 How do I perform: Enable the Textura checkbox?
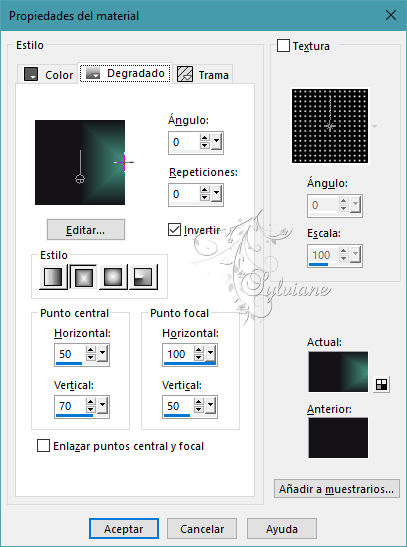tap(283, 46)
